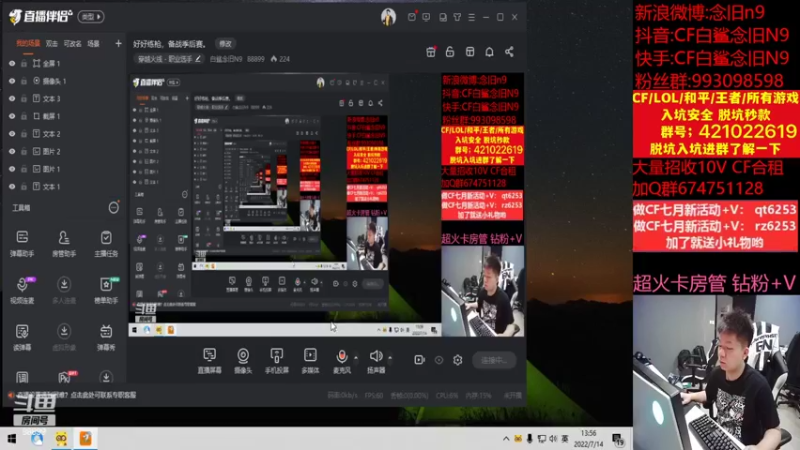The width and height of the screenshot is (800, 450).
Task: Collapse the 工具箱 toolbox section
Action: [x=114, y=208]
